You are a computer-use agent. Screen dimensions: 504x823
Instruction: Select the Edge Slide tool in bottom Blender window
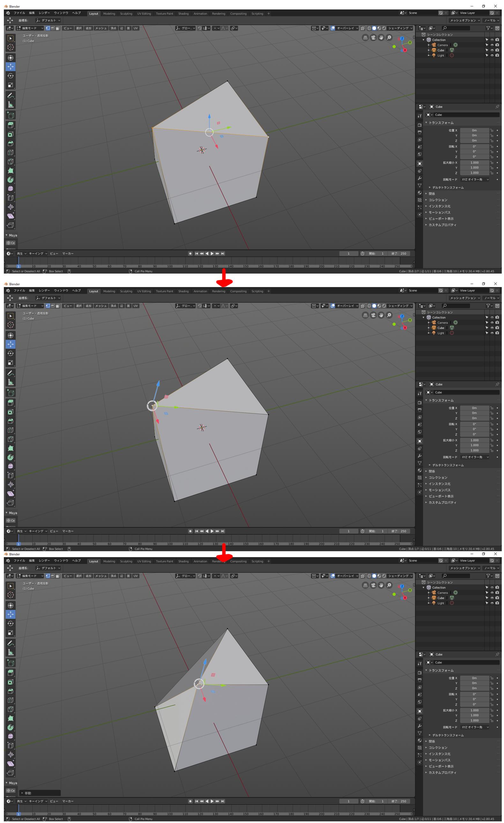(x=10, y=745)
